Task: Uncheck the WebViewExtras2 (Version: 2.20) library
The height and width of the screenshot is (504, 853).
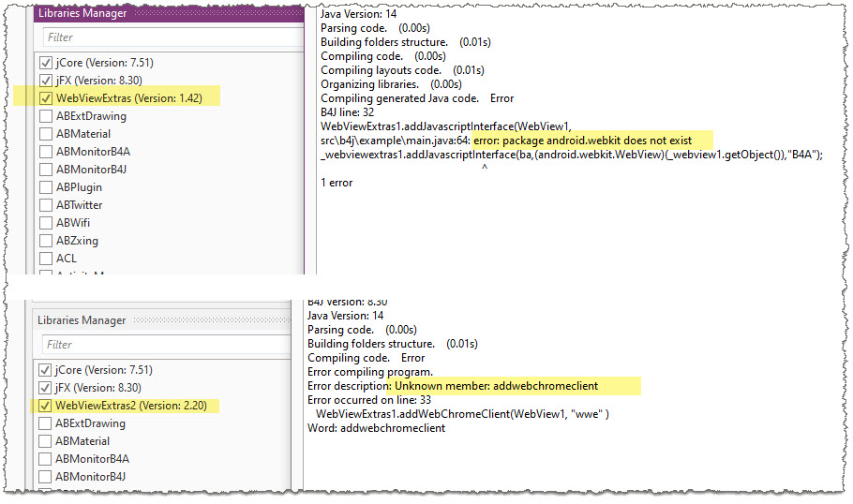Action: [x=45, y=406]
